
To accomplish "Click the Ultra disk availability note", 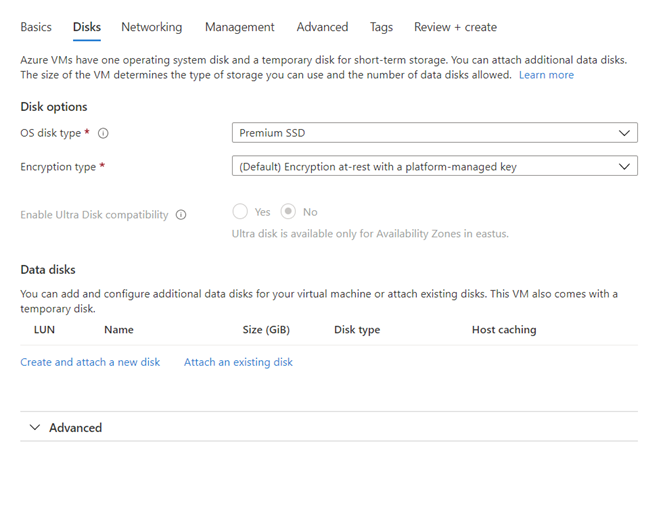I will tap(370, 234).
